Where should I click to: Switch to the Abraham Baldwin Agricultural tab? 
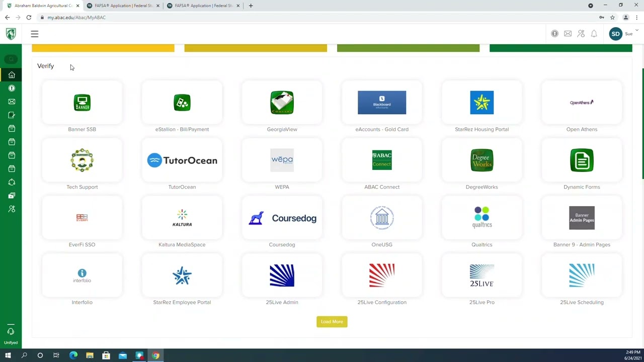tap(43, 6)
